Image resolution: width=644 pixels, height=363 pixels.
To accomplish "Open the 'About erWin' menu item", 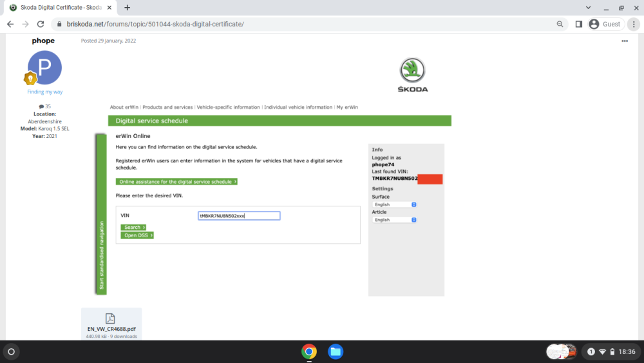I will tap(124, 107).
